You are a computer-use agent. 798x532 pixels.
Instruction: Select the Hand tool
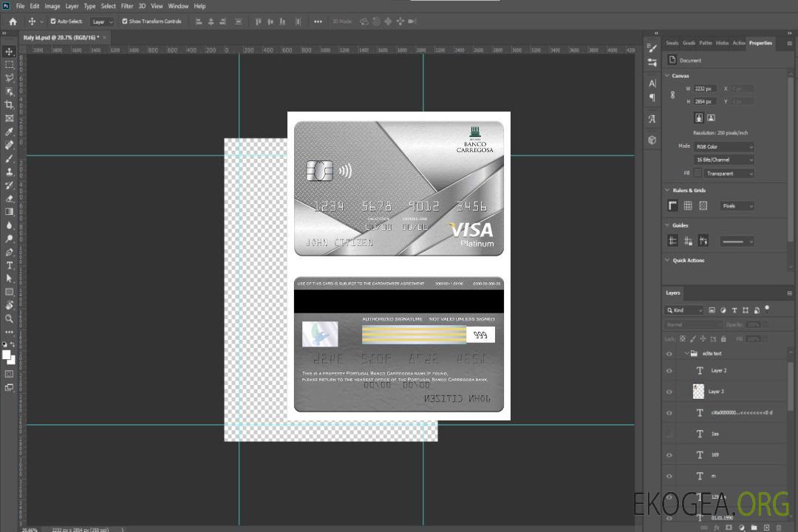[x=9, y=305]
